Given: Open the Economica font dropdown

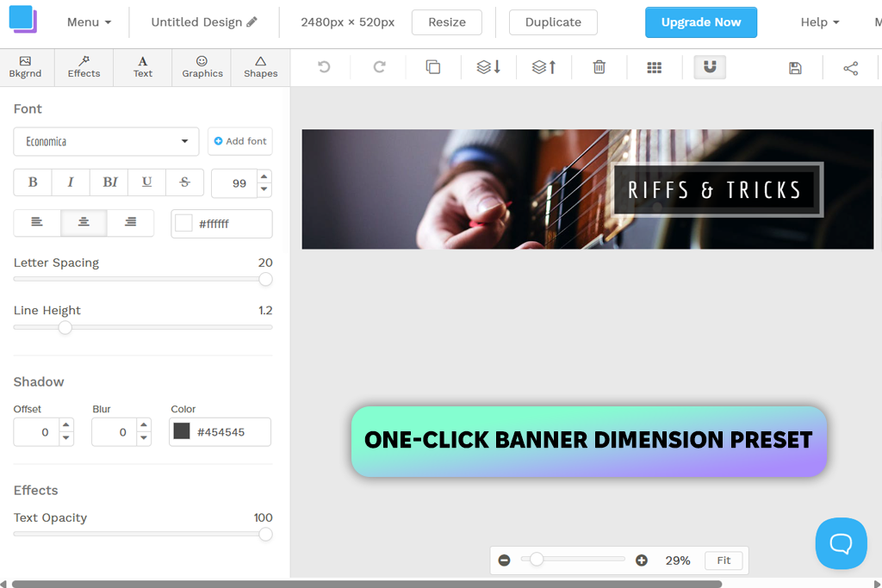Looking at the screenshot, I should (x=106, y=141).
